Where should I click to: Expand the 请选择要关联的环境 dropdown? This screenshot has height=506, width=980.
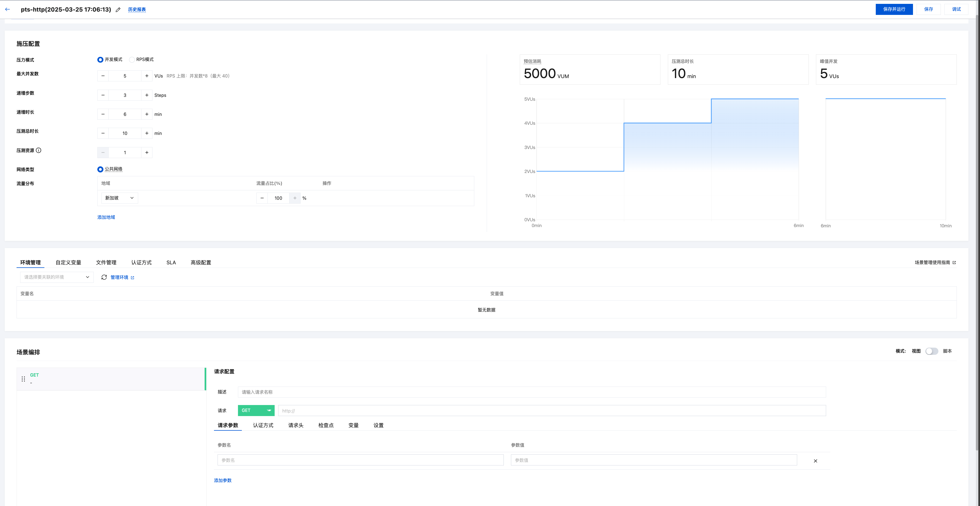57,277
